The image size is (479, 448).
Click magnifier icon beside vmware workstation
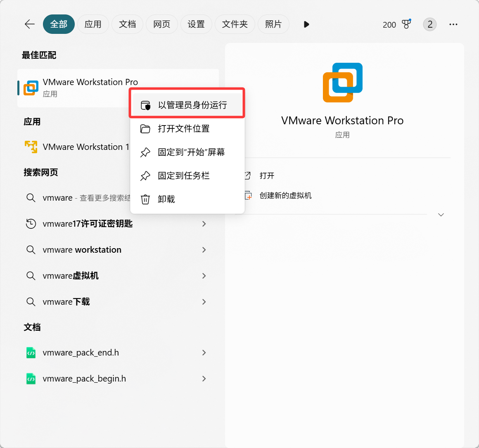[x=31, y=250]
